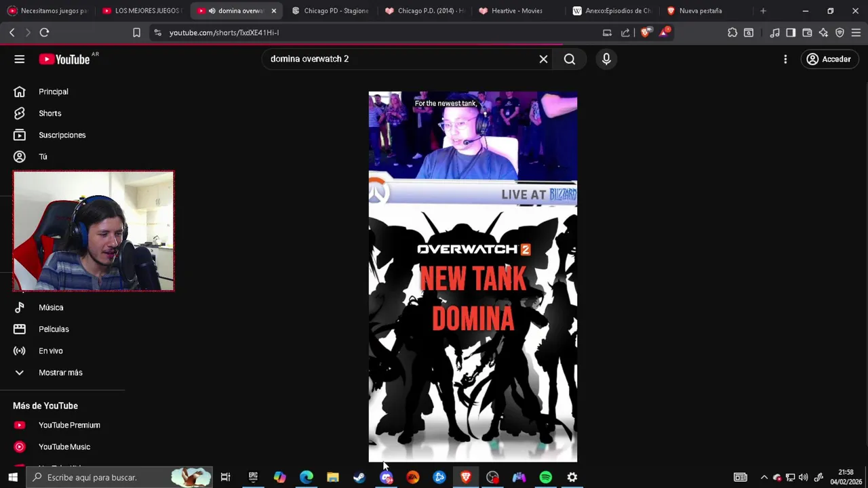Launch Epic Games from taskbar
This screenshot has height=488, width=868.
(x=253, y=477)
